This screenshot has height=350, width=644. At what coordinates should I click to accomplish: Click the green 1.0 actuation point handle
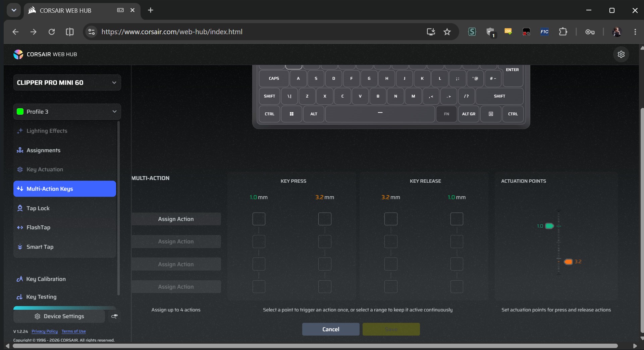click(x=549, y=226)
